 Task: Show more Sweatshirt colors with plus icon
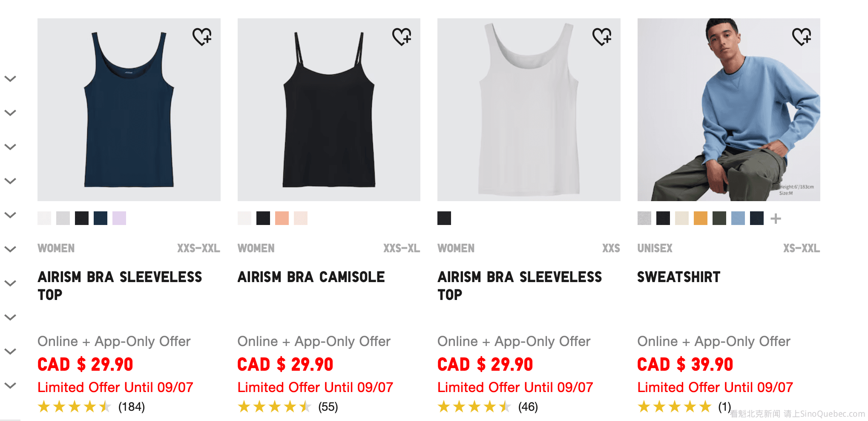[x=776, y=219]
